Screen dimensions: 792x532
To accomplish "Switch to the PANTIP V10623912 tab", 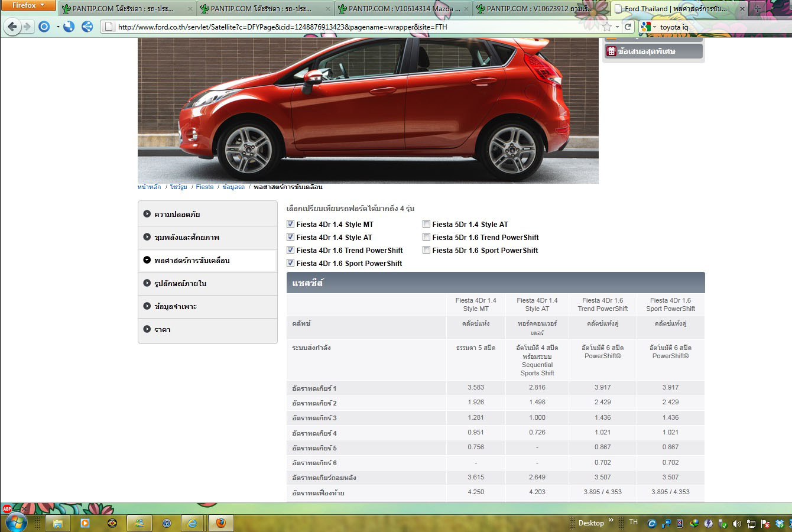I will click(x=541, y=9).
